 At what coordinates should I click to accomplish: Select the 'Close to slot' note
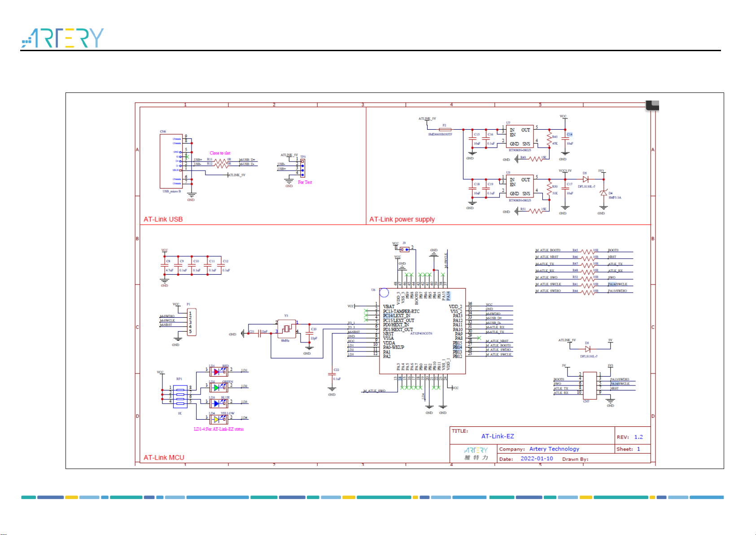coord(220,153)
